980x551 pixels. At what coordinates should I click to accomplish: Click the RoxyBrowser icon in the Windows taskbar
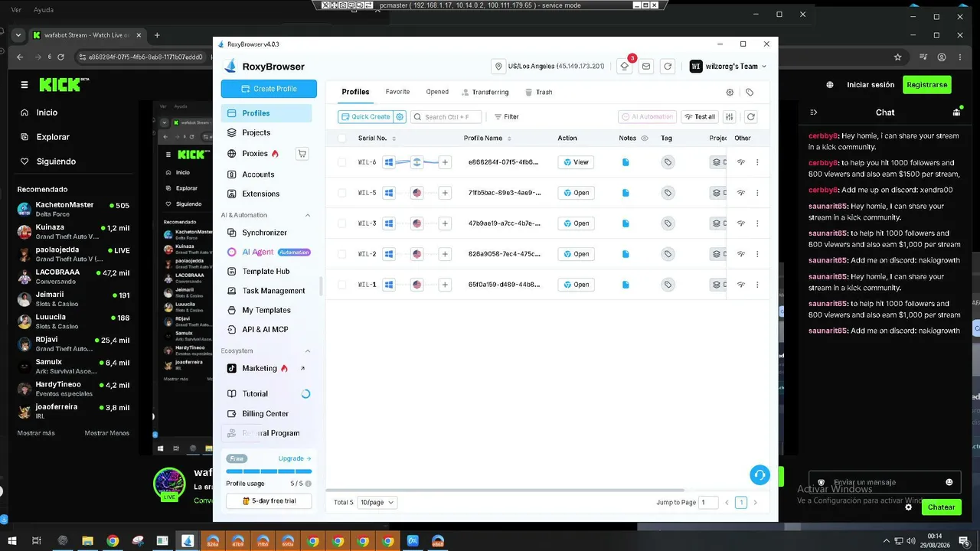click(x=188, y=541)
